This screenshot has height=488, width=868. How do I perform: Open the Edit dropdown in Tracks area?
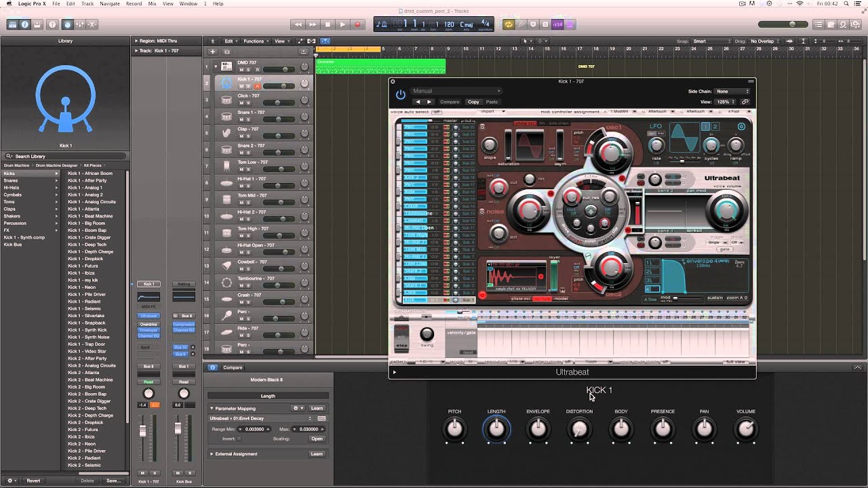(x=231, y=41)
